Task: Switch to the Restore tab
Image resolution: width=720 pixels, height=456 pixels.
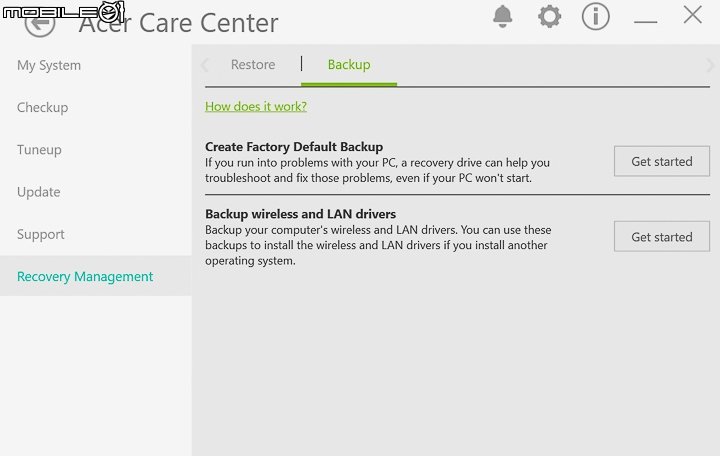Action: (x=253, y=65)
